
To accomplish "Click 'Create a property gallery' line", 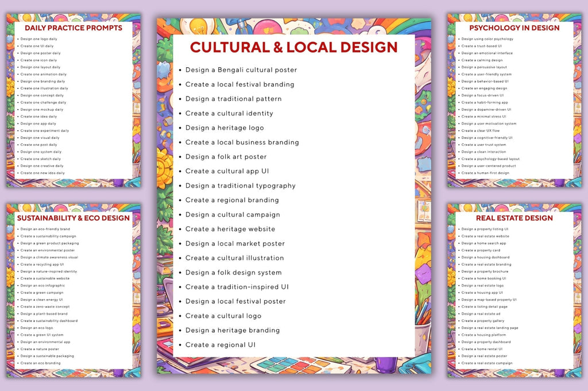I will [x=482, y=321].
